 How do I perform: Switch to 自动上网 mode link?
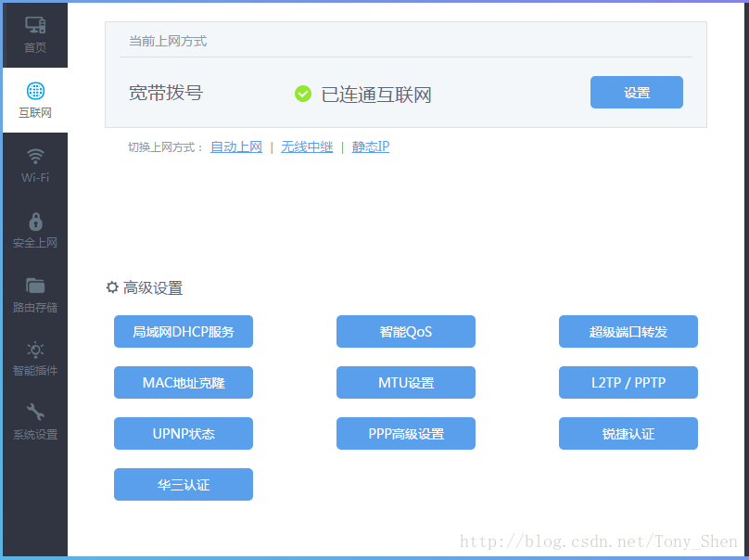(x=236, y=146)
